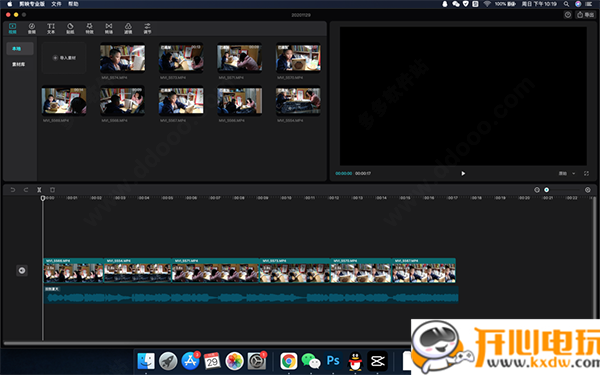The height and width of the screenshot is (375, 600).
Task: Open the Text (文本) tool tab
Action: click(51, 28)
